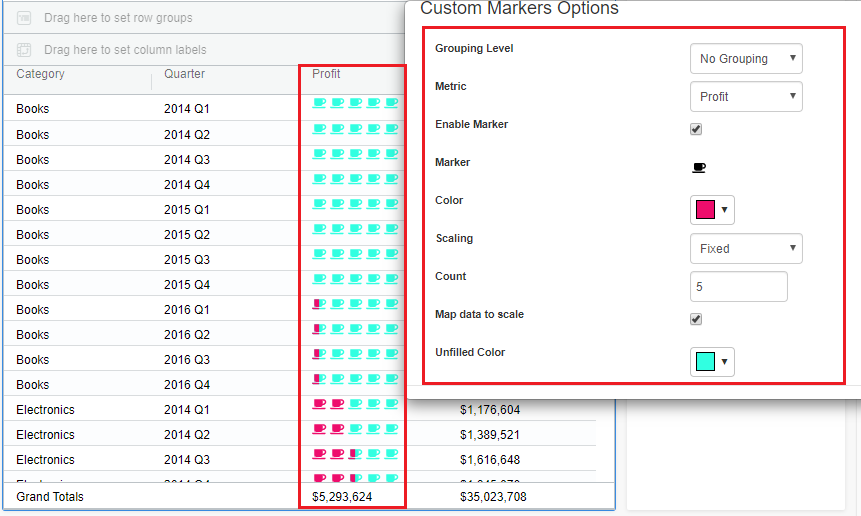Click pink cup marker in Electronics 2014 Q1

click(x=319, y=403)
